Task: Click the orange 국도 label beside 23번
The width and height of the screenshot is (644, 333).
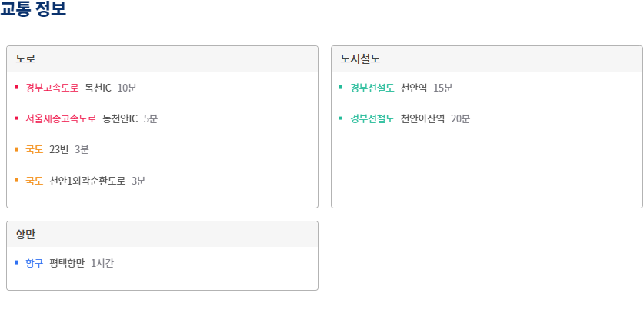Action: (35, 149)
